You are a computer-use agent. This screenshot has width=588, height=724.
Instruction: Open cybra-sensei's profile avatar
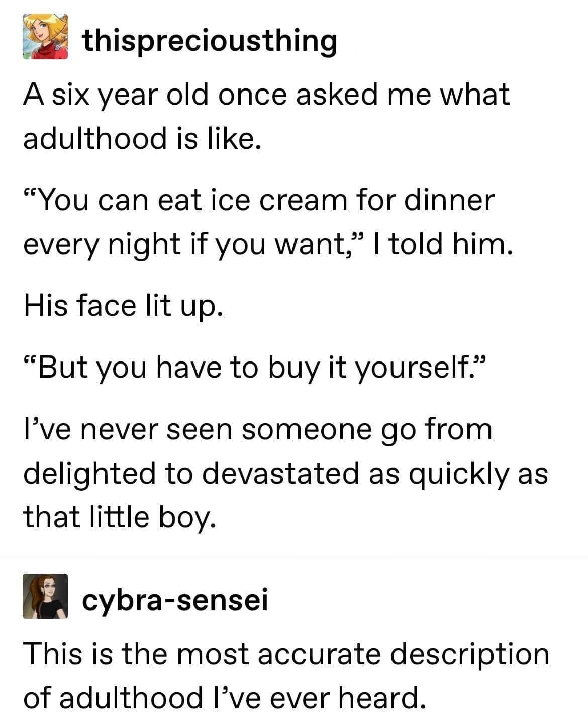(45, 596)
